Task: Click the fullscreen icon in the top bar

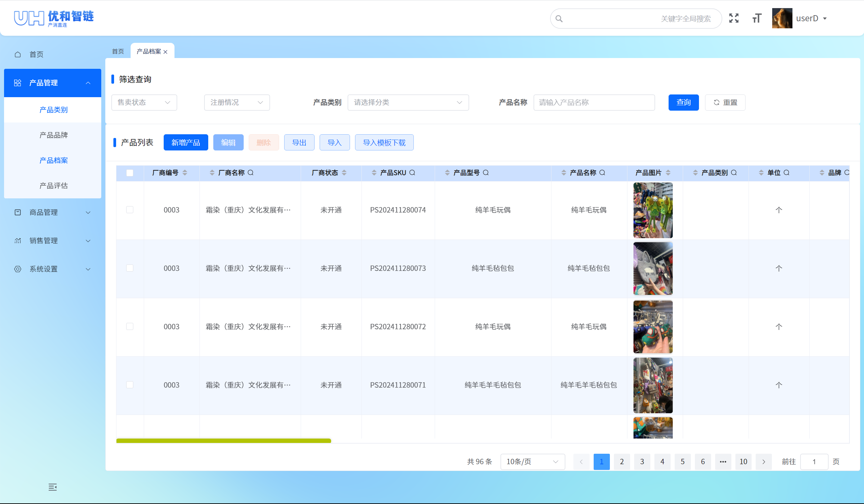Action: (734, 18)
